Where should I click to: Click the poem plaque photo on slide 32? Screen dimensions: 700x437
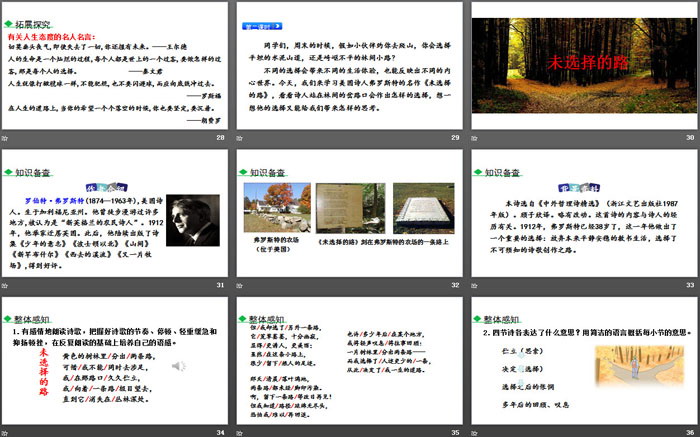tap(350, 208)
